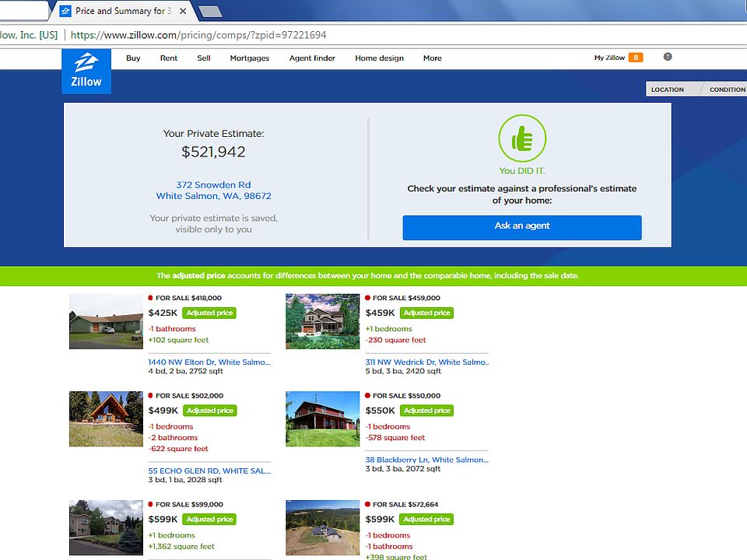Viewport: 747px width, 560px height.
Task: Click the 1440 NW Elton Dr house thumbnail
Action: point(106,321)
